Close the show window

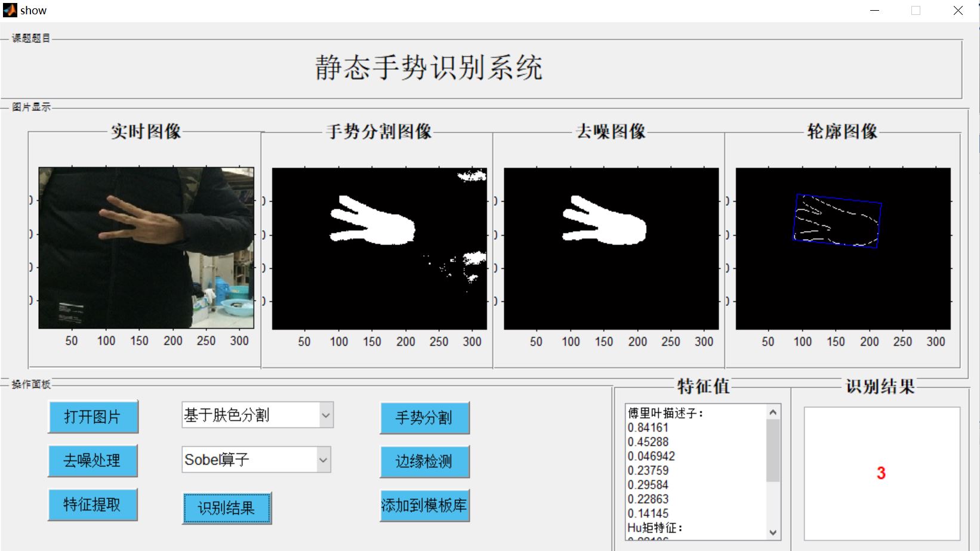[x=958, y=11]
